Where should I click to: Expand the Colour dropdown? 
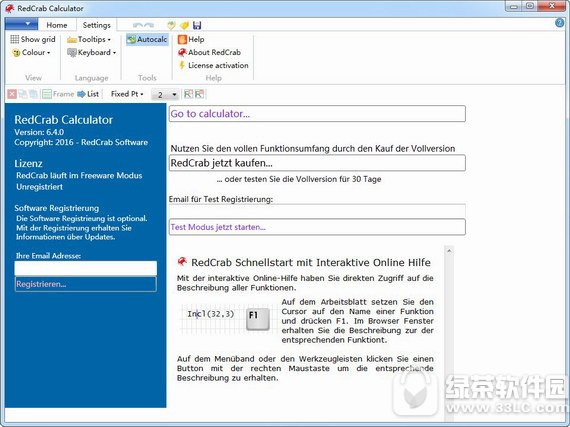click(x=31, y=52)
